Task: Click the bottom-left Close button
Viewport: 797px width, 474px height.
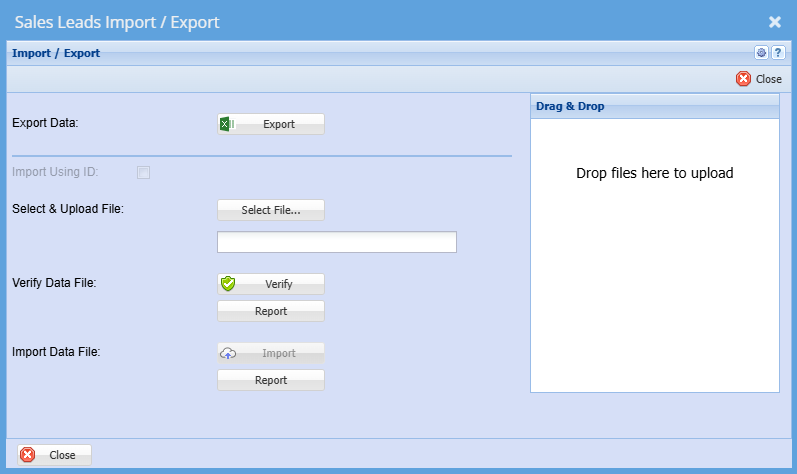Action: (x=54, y=455)
